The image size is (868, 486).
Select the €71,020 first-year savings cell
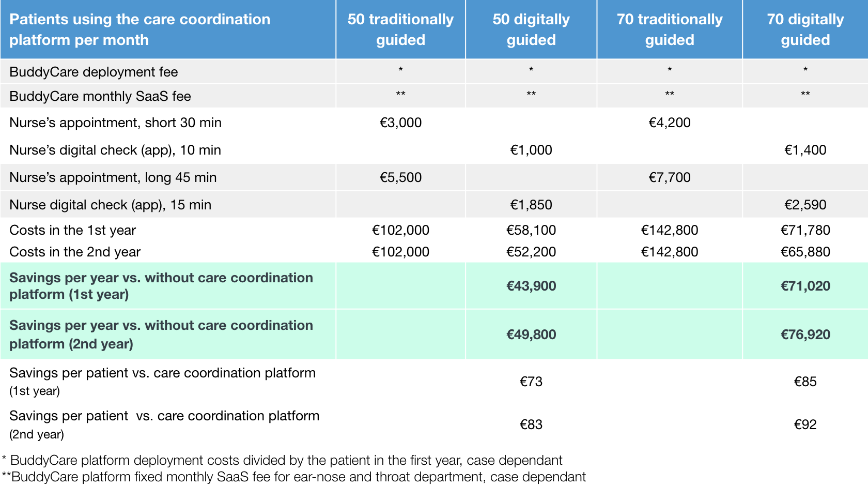point(805,286)
